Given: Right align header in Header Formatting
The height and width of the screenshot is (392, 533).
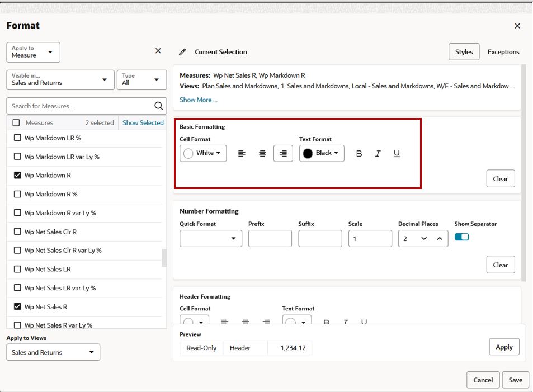Looking at the screenshot, I should 266,322.
